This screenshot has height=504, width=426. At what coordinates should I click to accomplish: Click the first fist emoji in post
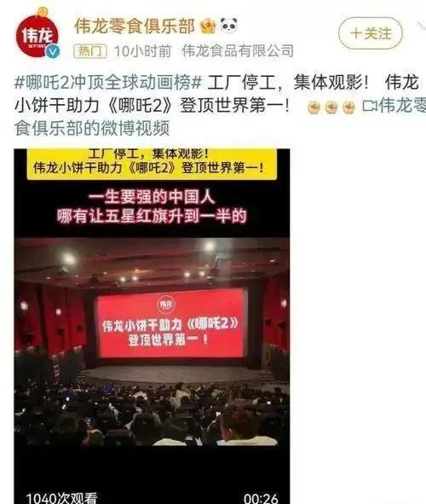[314, 107]
